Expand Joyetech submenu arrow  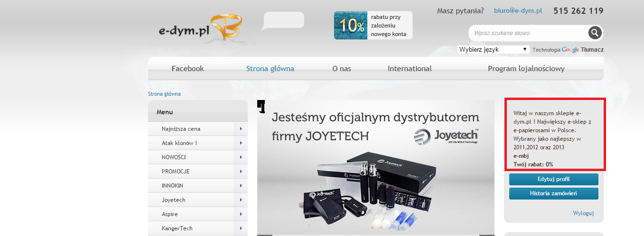point(241,200)
